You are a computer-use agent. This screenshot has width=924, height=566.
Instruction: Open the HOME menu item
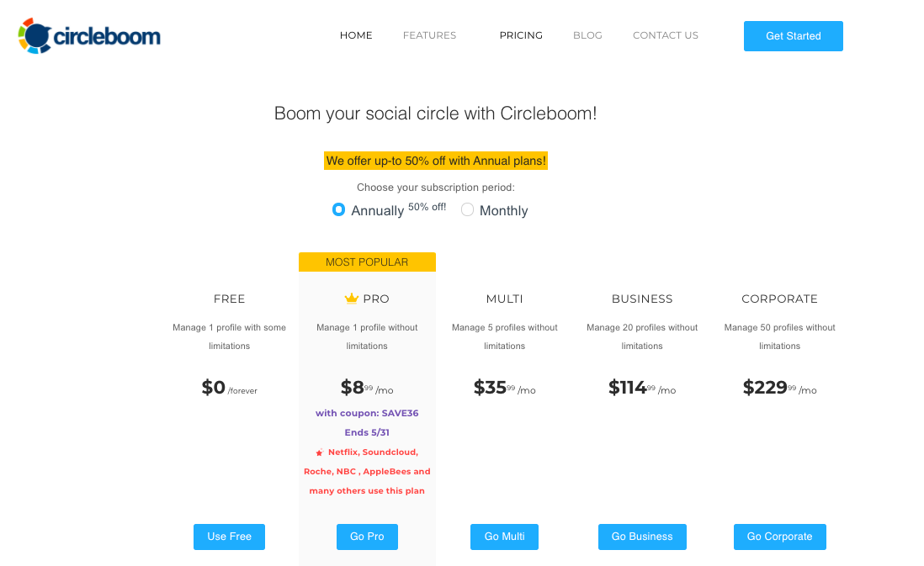pos(356,35)
